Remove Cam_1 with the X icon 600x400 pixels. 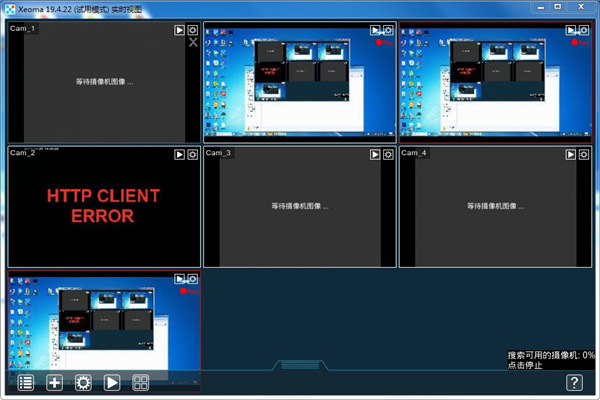click(193, 43)
